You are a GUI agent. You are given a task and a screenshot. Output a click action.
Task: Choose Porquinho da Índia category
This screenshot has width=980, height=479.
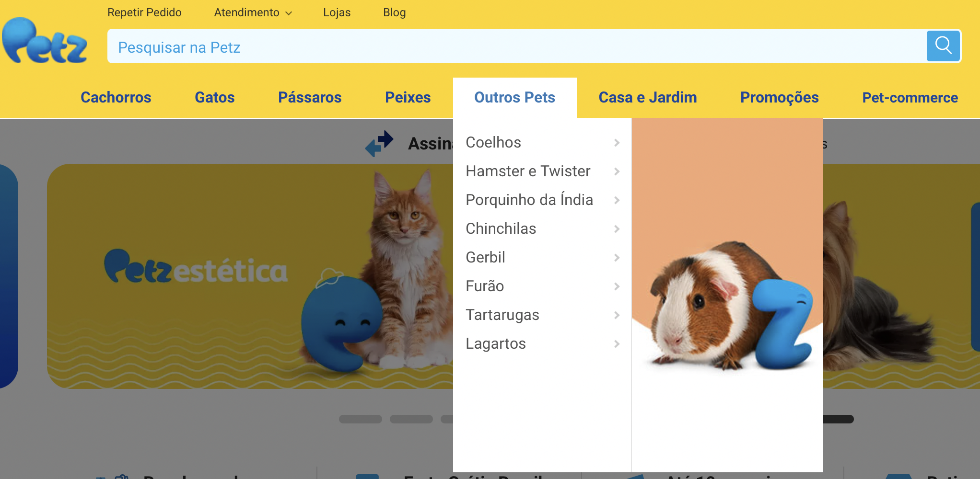click(x=529, y=200)
